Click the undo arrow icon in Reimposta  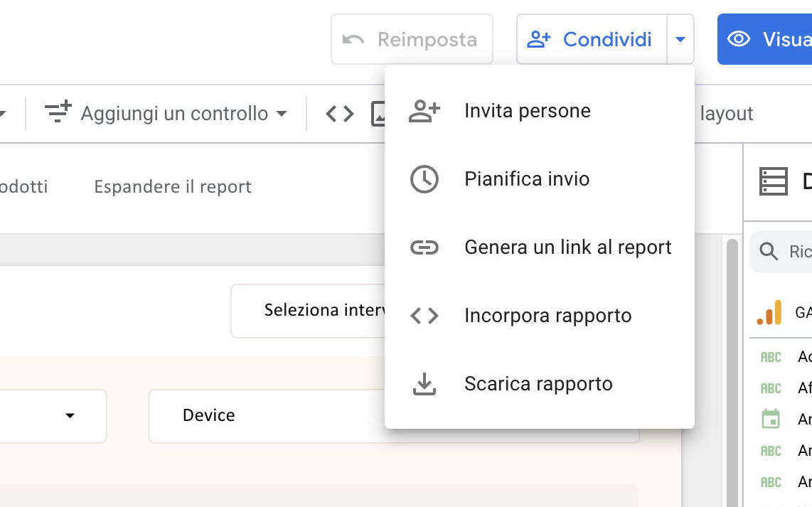pyautogui.click(x=353, y=39)
